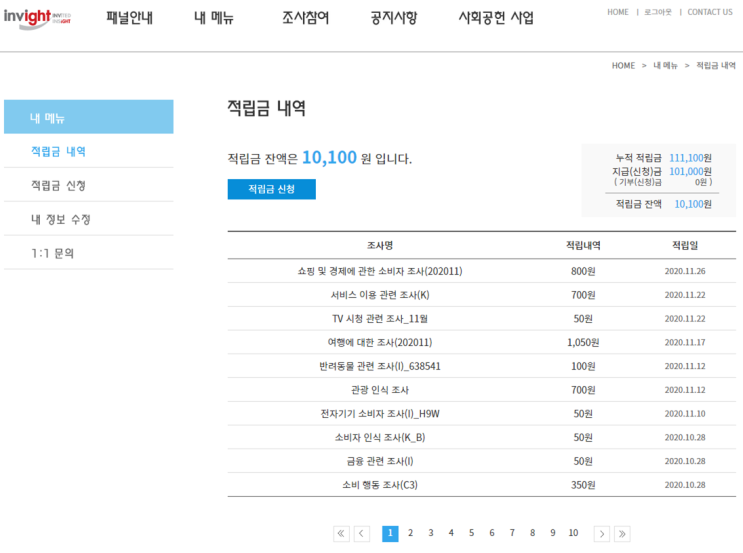Image resolution: width=743 pixels, height=553 pixels.
Task: Go to page 7
Action: [x=512, y=533]
